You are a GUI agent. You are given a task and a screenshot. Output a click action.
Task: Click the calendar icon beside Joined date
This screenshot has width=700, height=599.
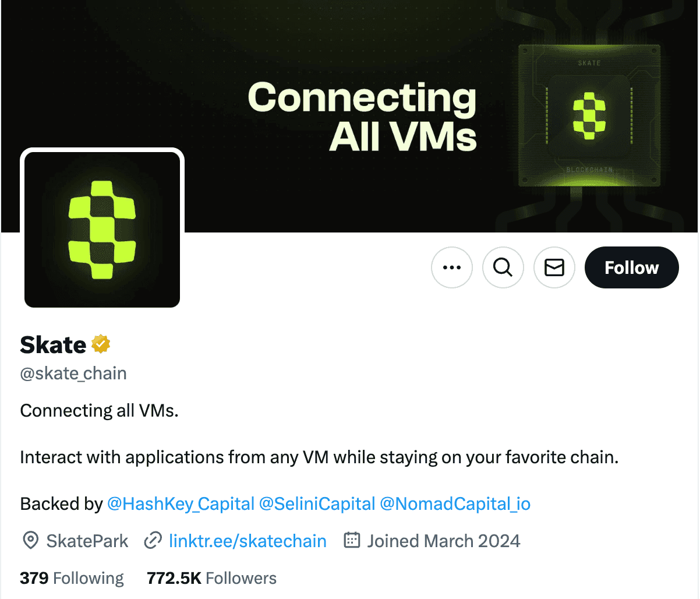352,541
